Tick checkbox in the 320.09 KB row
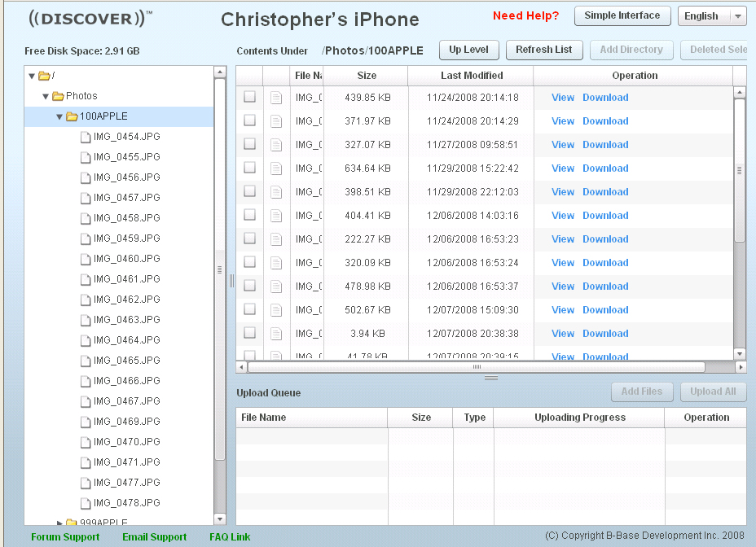This screenshot has height=547, width=756. (249, 262)
